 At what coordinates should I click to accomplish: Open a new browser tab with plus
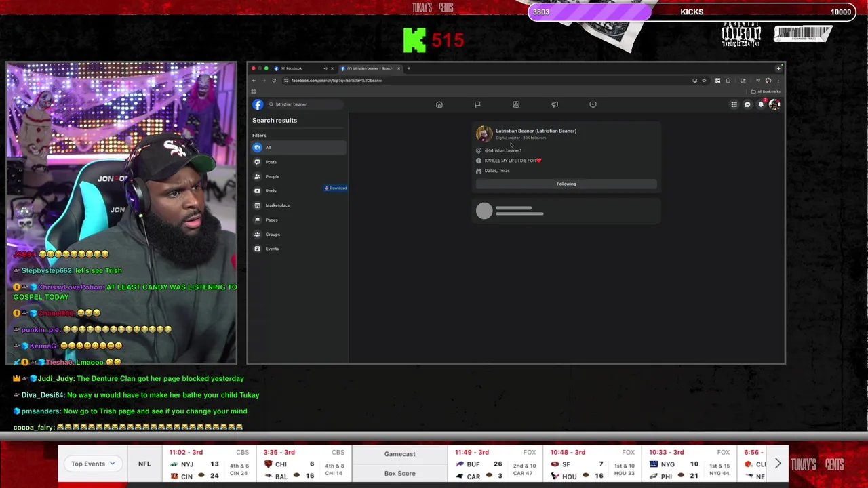[x=408, y=68]
